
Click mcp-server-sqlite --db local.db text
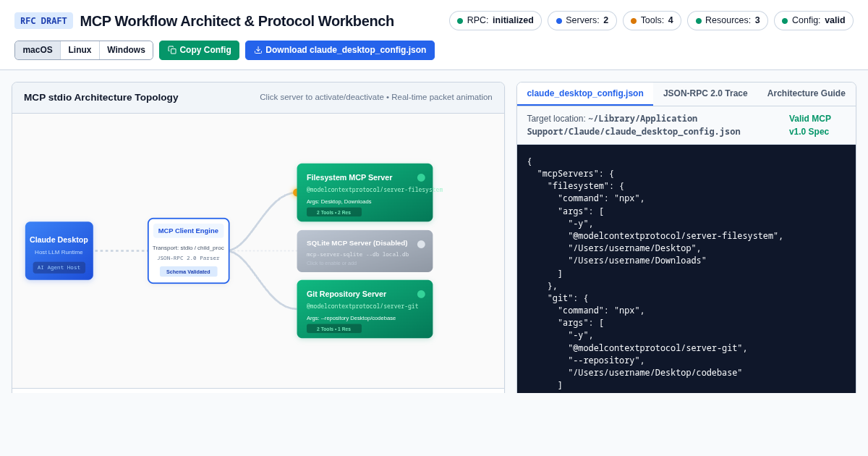357,254
